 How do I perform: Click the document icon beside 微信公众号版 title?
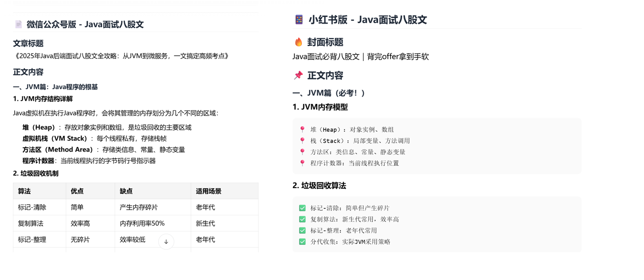point(18,24)
